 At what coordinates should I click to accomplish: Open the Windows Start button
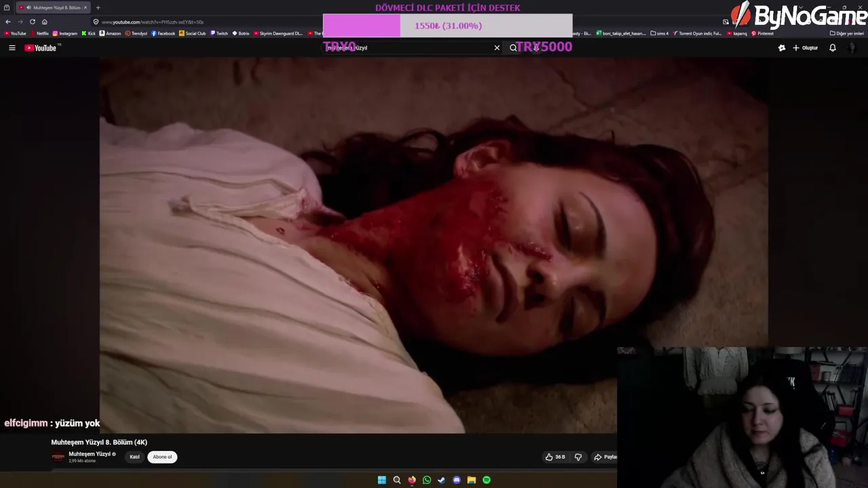(382, 480)
